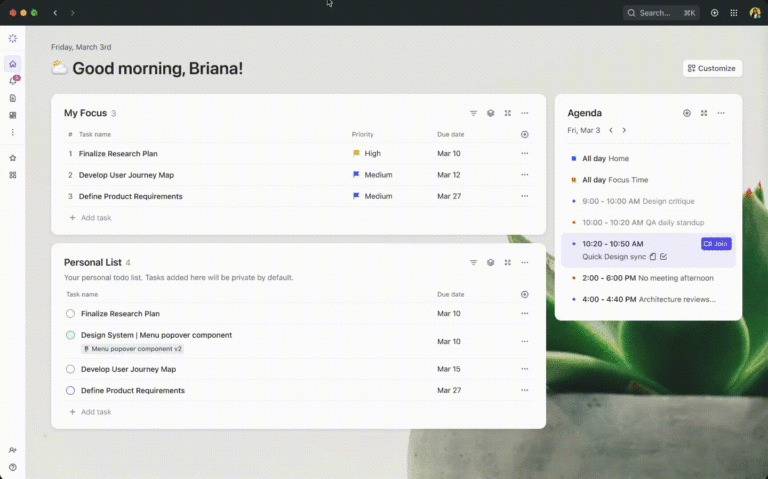Add a column in My Focus table
This screenshot has width=768, height=479.
click(x=525, y=134)
